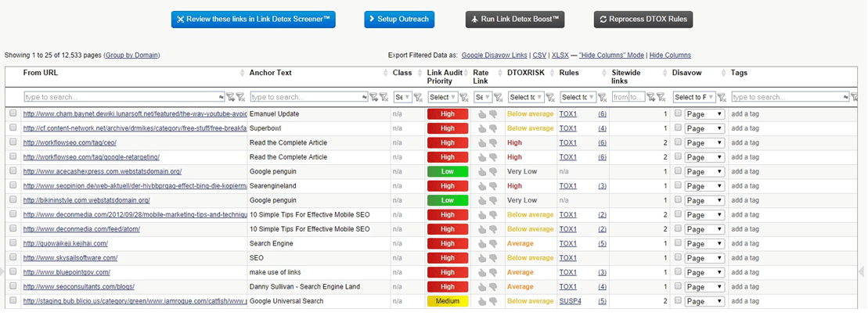The height and width of the screenshot is (323, 868).
Task: Click thumbs up for the Emanuel Update link
Action: tap(482, 114)
